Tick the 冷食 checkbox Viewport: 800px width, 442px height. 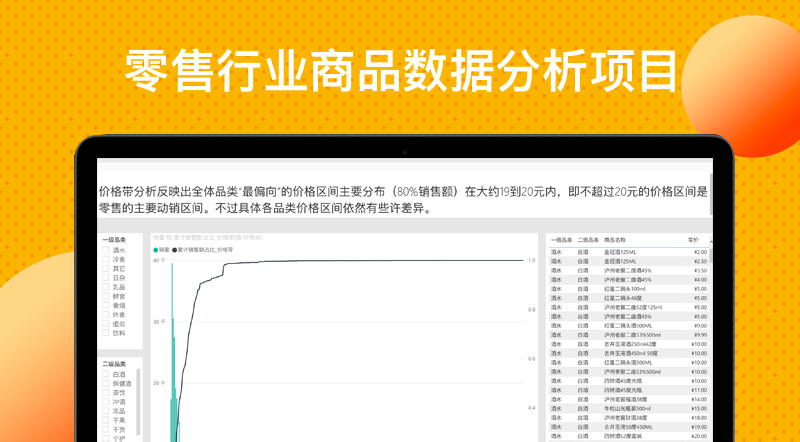coord(106,260)
